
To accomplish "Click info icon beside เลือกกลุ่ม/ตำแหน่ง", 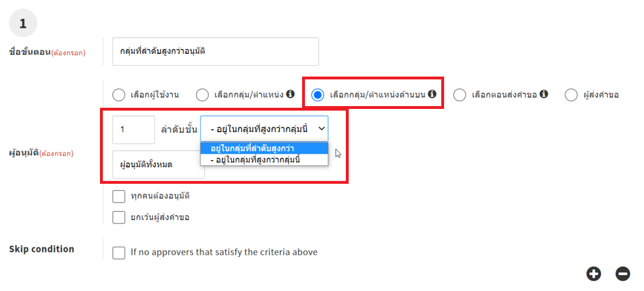I will 290,94.
